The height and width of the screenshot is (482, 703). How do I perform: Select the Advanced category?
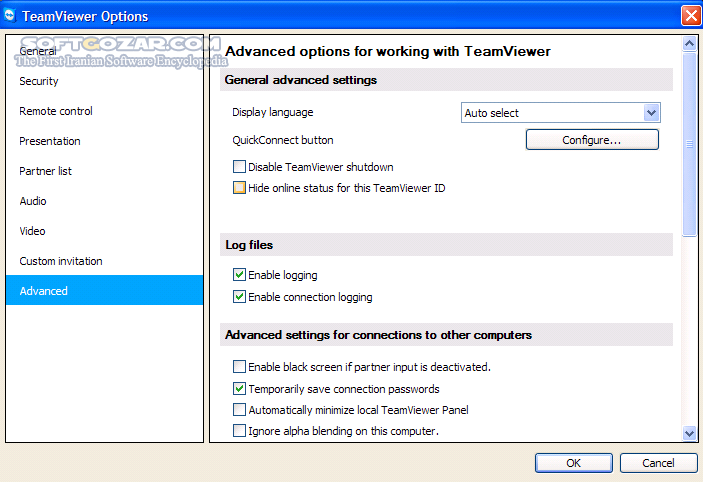[x=104, y=291]
